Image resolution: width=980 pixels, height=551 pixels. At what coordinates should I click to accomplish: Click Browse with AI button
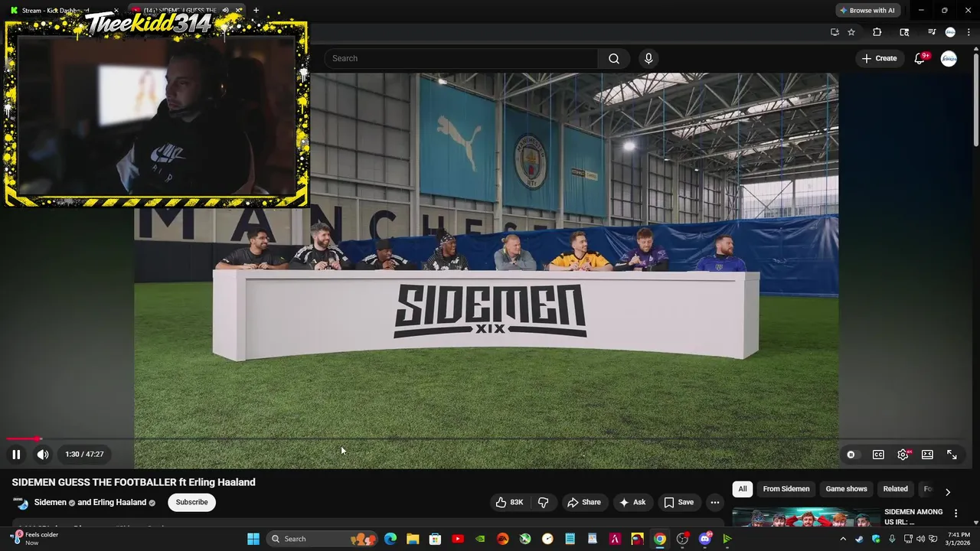[x=867, y=11]
